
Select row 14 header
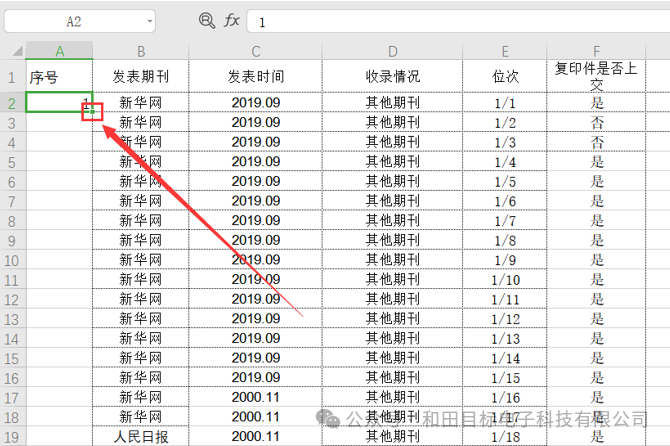(x=12, y=339)
